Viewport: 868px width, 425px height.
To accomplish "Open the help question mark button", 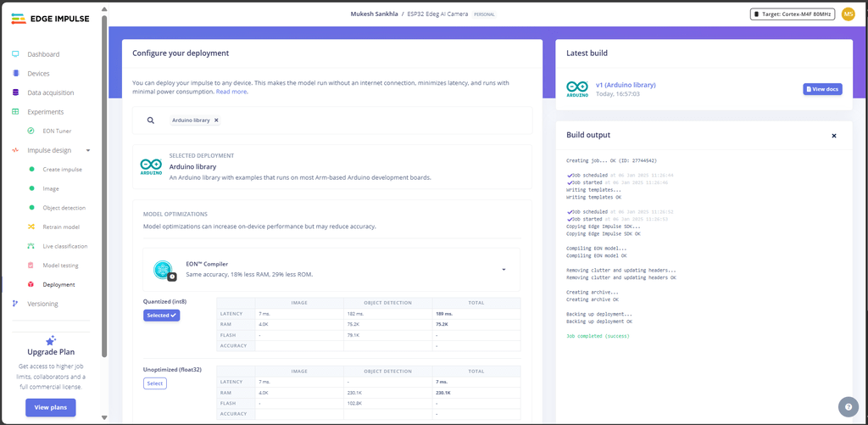I will [x=848, y=406].
